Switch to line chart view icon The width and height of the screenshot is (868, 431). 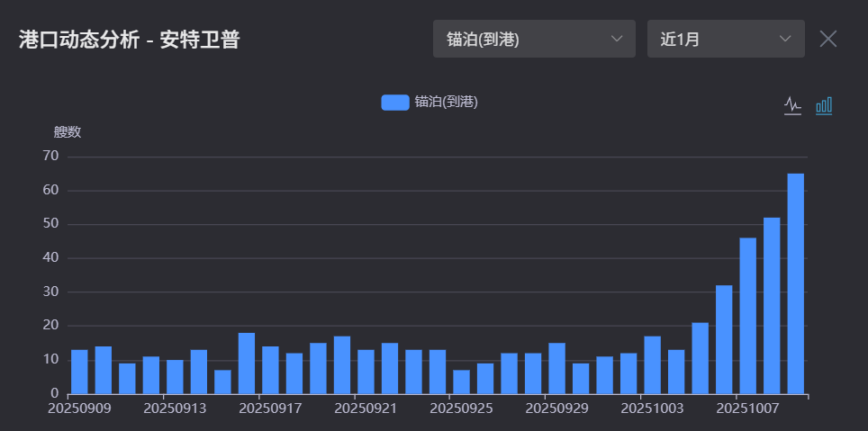coord(792,105)
